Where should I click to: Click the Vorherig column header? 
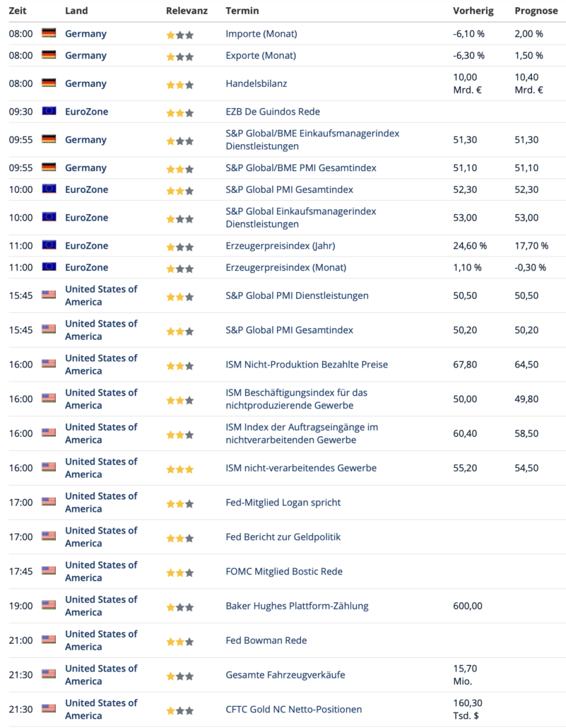tap(473, 11)
